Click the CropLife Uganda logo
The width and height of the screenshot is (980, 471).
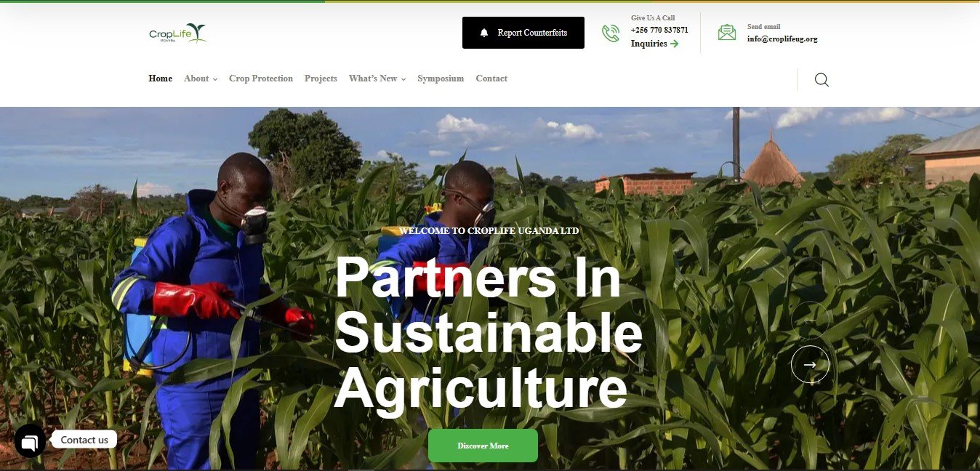(177, 33)
